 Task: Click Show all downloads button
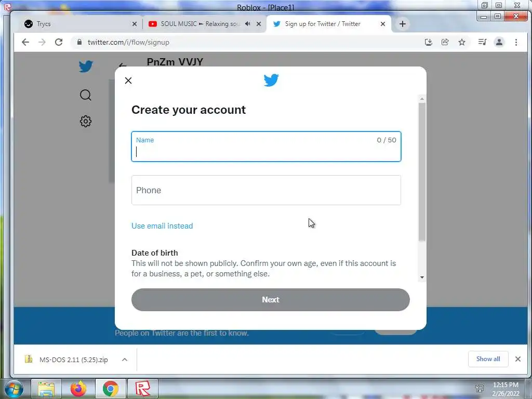pyautogui.click(x=488, y=359)
